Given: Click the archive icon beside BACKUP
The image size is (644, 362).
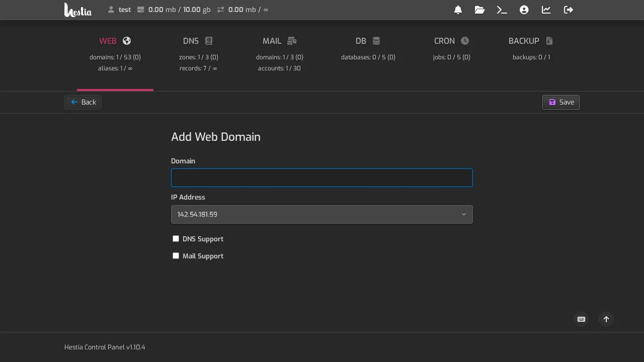Looking at the screenshot, I should tap(549, 41).
